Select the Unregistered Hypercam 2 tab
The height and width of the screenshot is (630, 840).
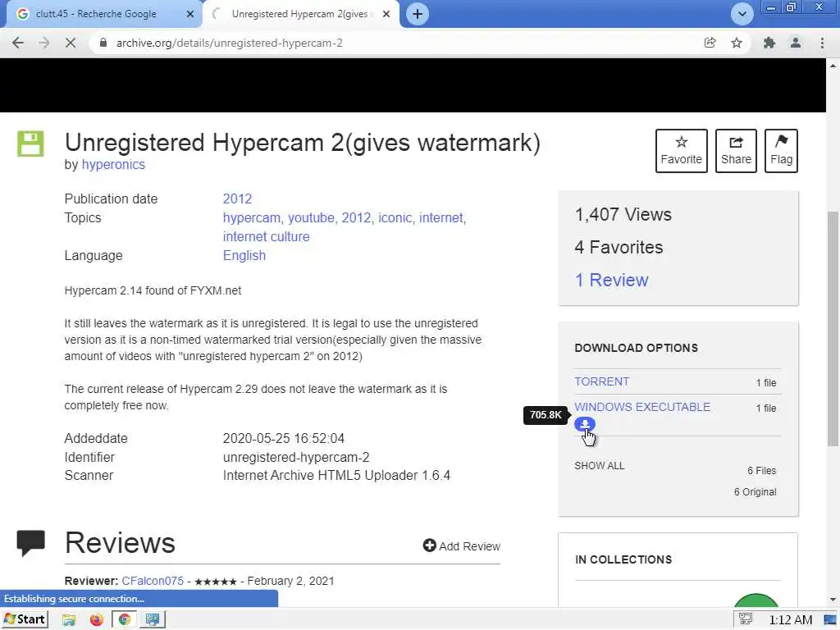click(x=300, y=14)
